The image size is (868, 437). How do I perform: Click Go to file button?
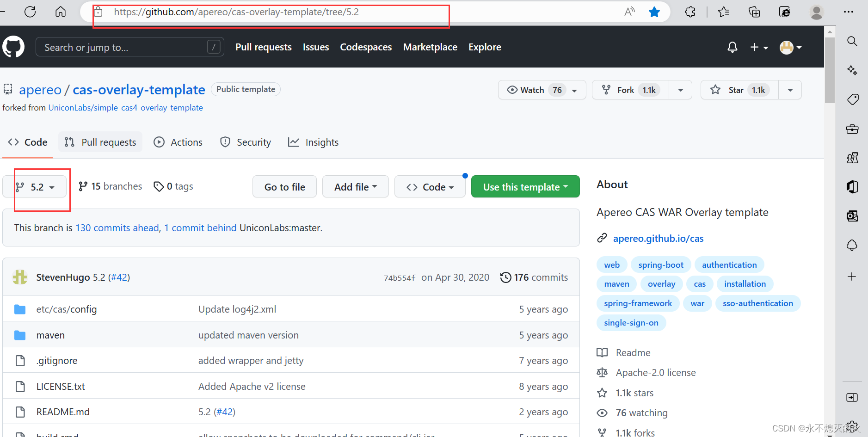click(284, 187)
